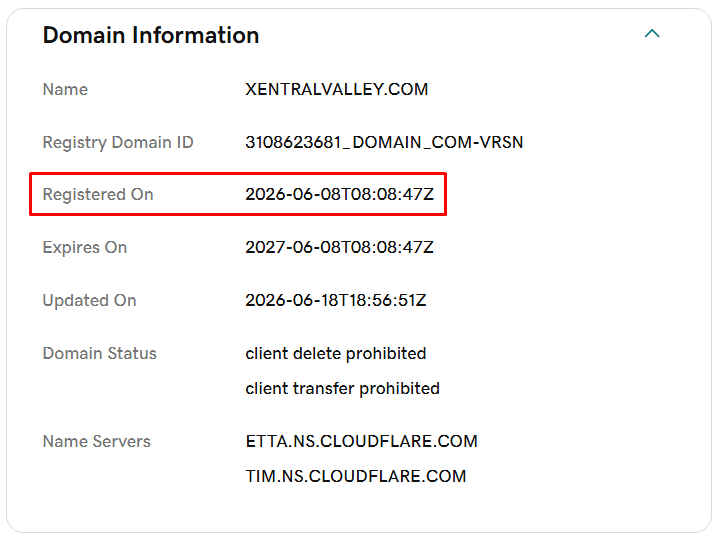718x542 pixels.
Task: Click empty area below the name servers
Action: pyautogui.click(x=359, y=510)
